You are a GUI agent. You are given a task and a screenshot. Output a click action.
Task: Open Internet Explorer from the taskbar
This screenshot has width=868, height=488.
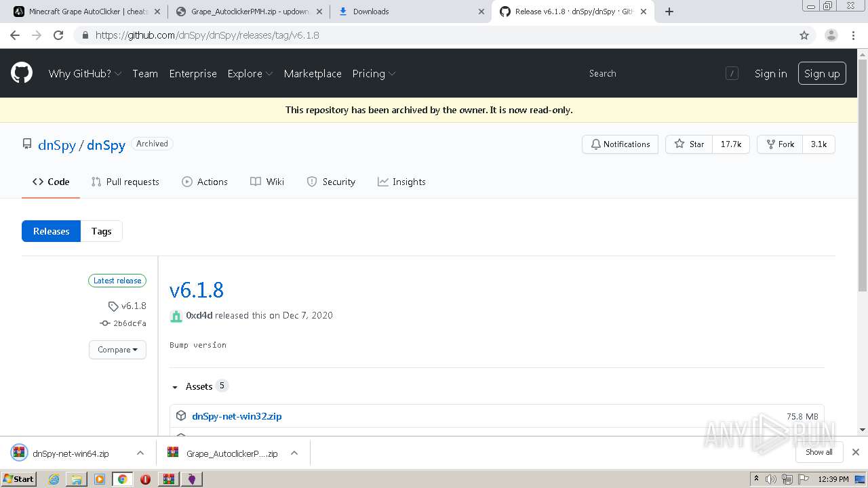pyautogui.click(x=54, y=479)
